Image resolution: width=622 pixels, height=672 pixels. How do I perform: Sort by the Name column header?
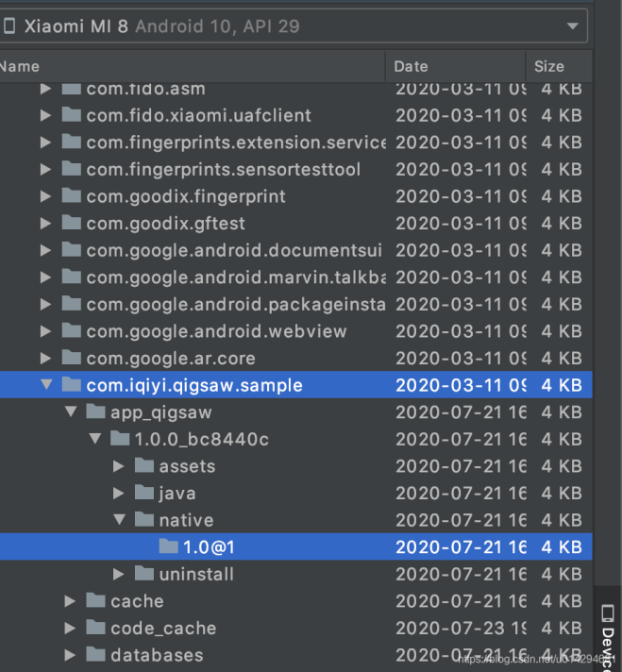tap(20, 66)
